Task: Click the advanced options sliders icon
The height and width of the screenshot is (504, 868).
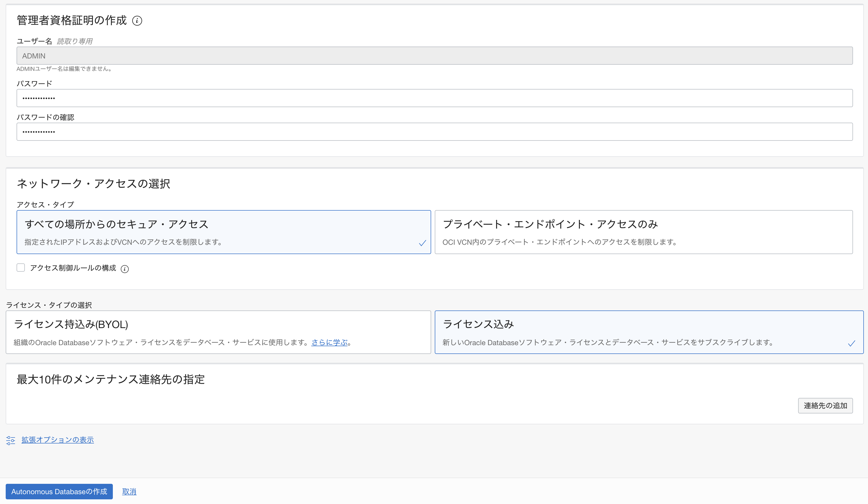Action: coord(10,440)
